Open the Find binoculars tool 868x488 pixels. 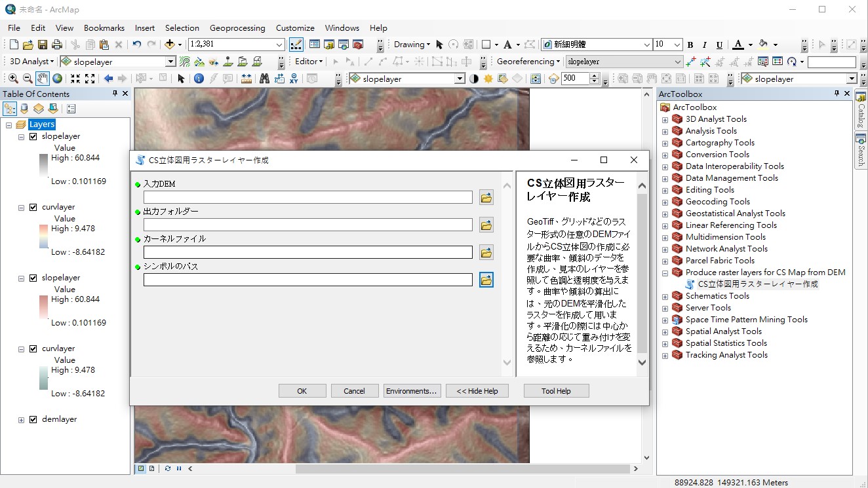pos(264,79)
